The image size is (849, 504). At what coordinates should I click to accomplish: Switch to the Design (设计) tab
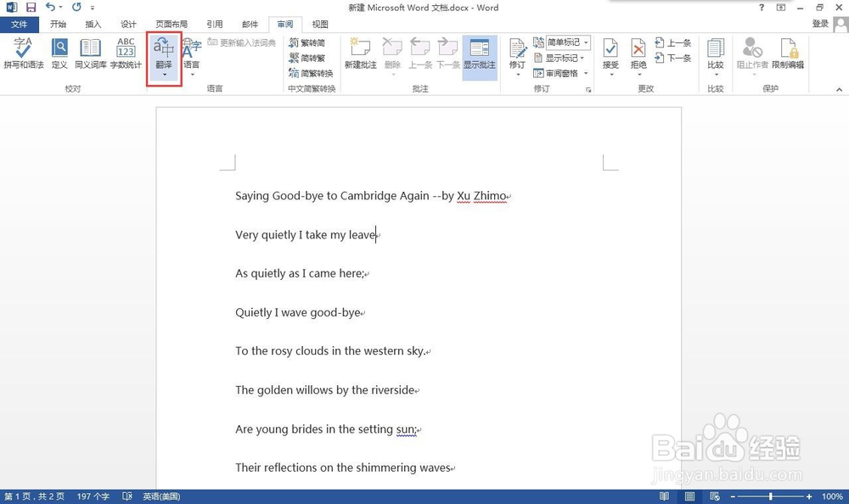[128, 25]
